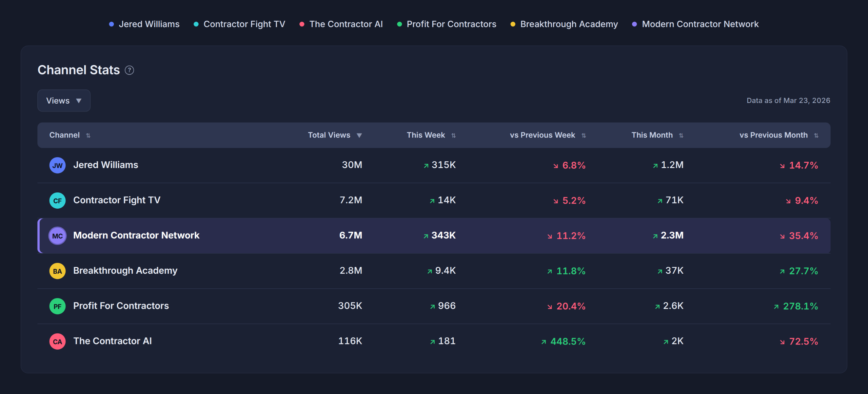Toggle Jered Williams series in the legend
Image resolution: width=868 pixels, height=394 pixels.
coord(144,24)
